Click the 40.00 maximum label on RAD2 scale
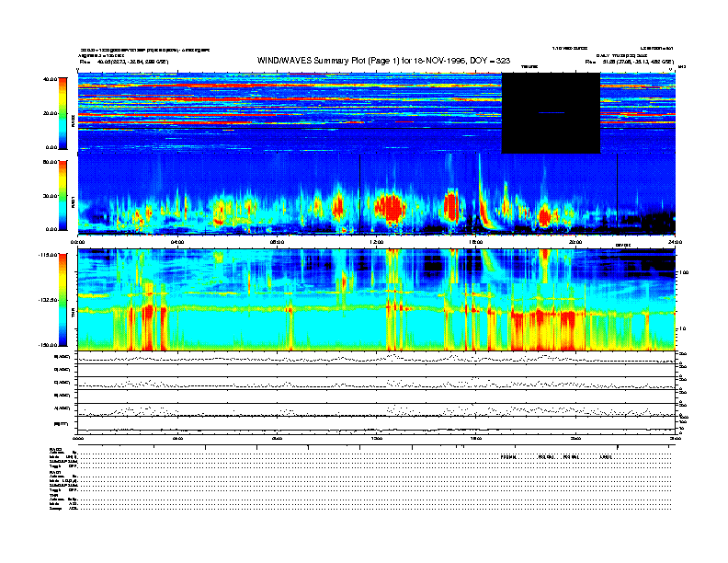 (51, 79)
